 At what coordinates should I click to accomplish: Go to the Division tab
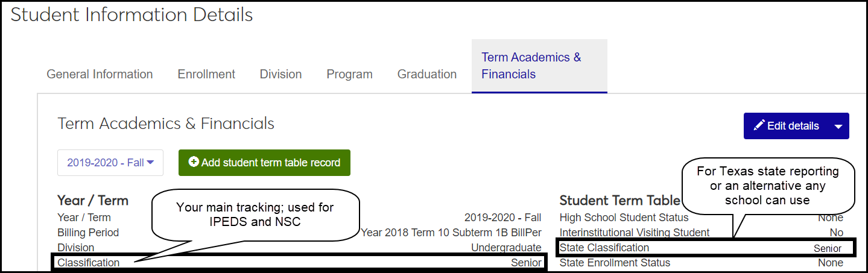pyautogui.click(x=280, y=74)
